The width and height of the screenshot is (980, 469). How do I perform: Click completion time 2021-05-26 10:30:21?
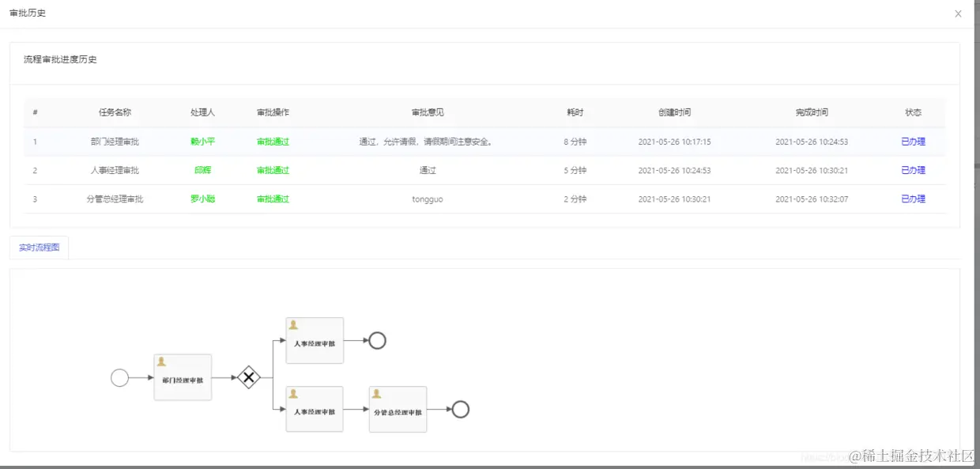[812, 170]
